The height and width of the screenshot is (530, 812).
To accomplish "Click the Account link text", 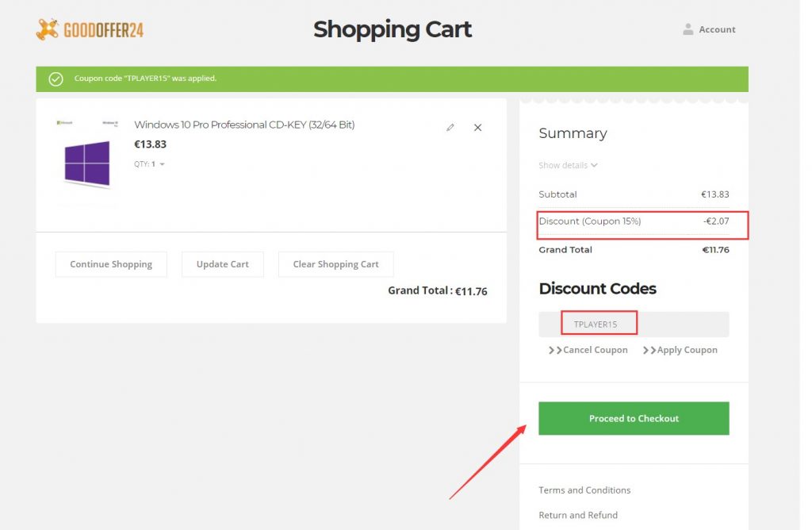I will click(x=717, y=29).
